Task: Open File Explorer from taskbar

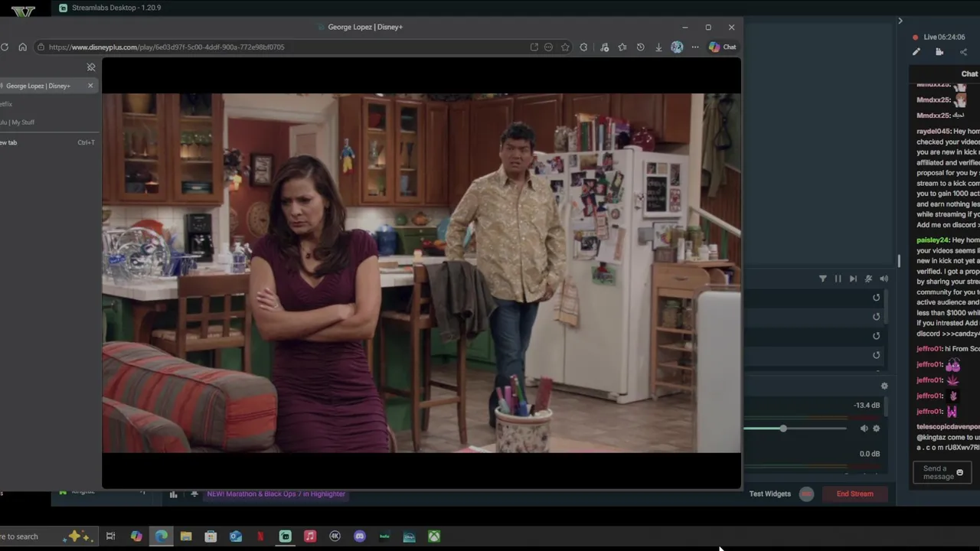Action: [x=186, y=536]
